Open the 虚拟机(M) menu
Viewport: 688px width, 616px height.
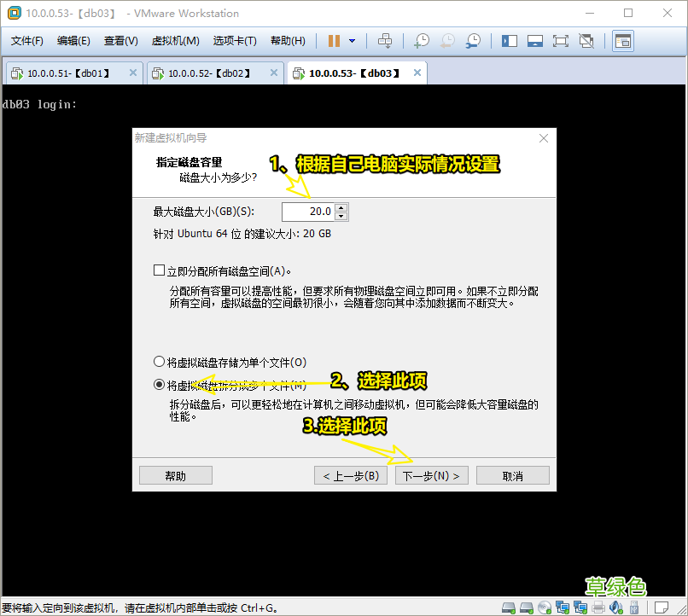click(x=176, y=41)
